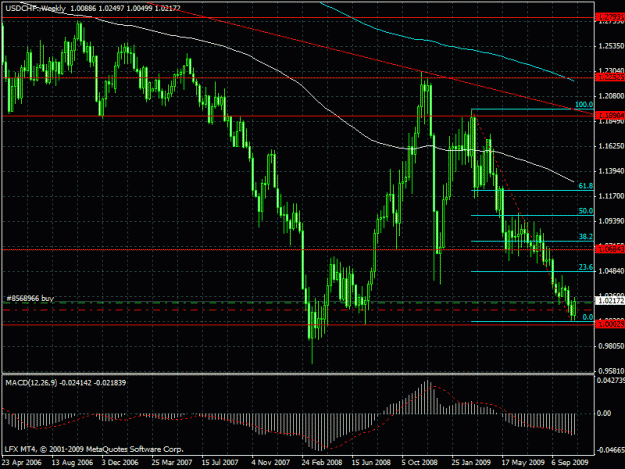
Task: Click the 23 Apr 2006 date label
Action: pyautogui.click(x=22, y=463)
